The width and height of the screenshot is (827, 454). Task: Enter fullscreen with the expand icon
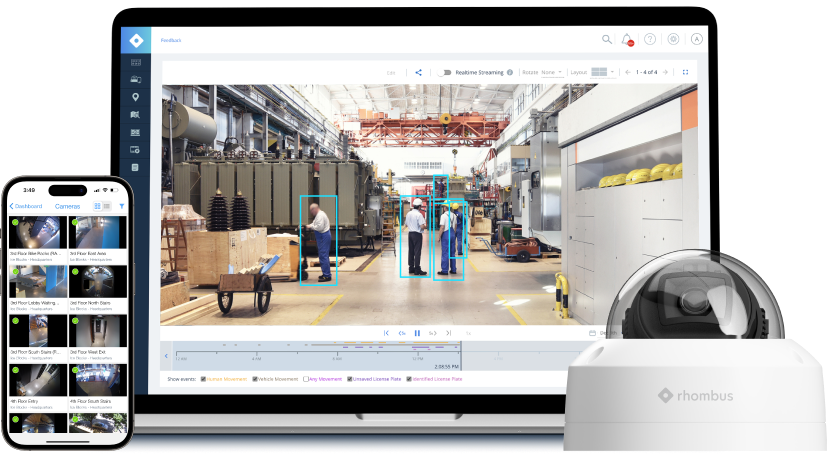click(x=685, y=72)
